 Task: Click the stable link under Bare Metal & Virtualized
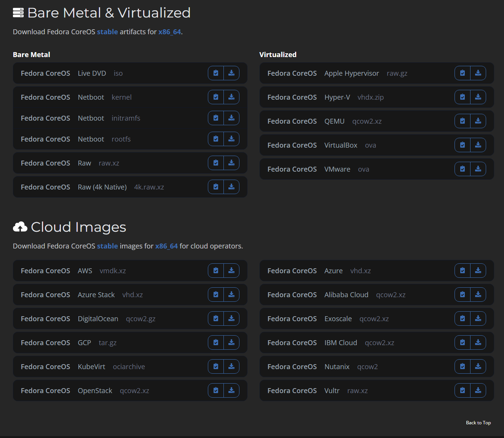107,32
